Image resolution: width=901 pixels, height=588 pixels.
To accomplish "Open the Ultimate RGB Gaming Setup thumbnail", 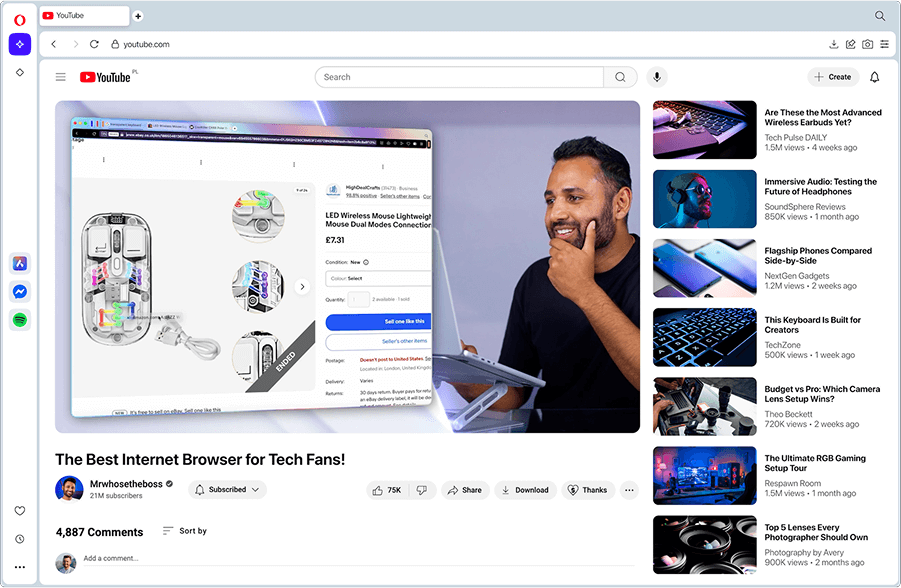I will tap(704, 475).
